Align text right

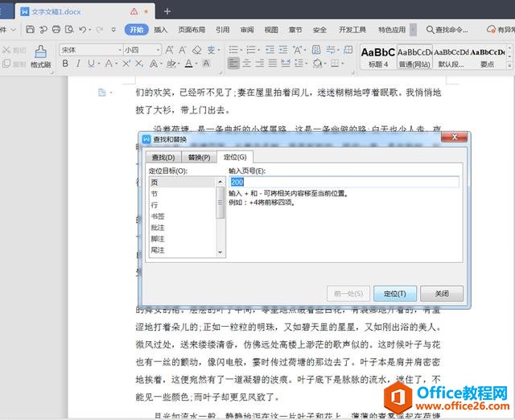259,63
